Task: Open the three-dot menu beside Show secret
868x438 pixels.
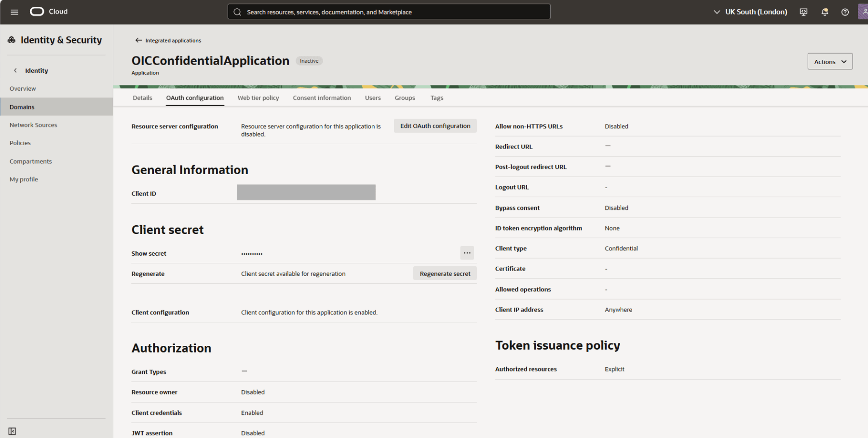Action: (467, 253)
